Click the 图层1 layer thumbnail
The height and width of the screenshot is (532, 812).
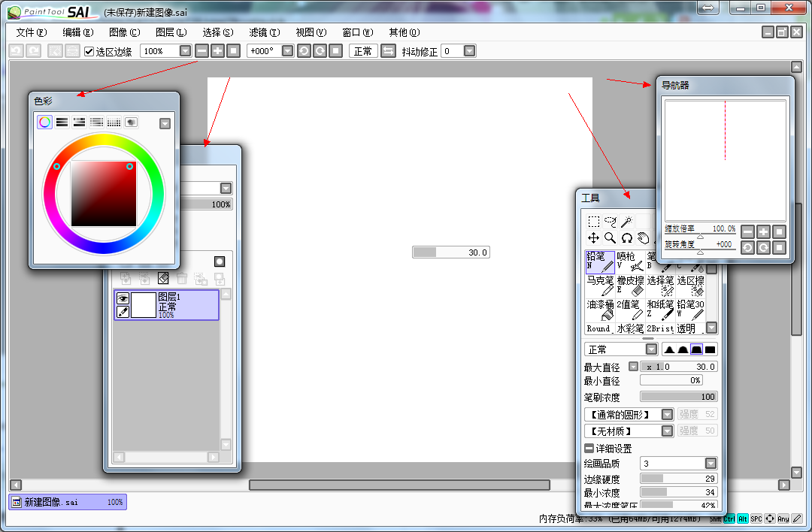point(144,305)
